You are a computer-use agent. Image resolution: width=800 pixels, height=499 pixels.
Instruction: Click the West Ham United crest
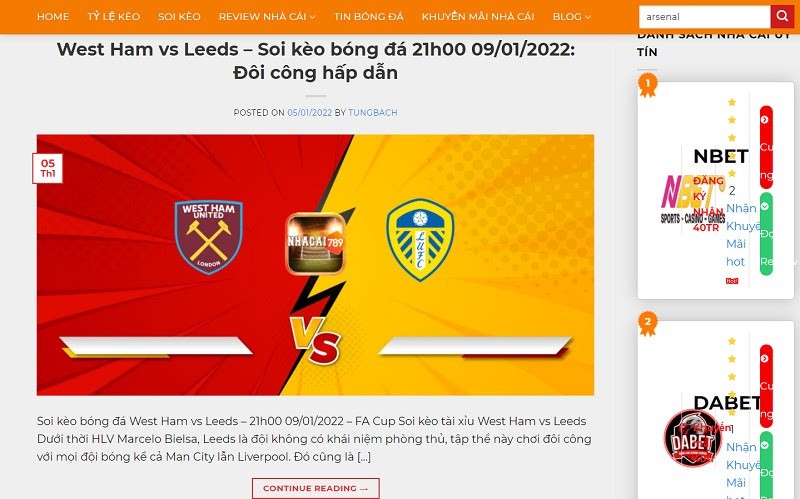(x=209, y=237)
